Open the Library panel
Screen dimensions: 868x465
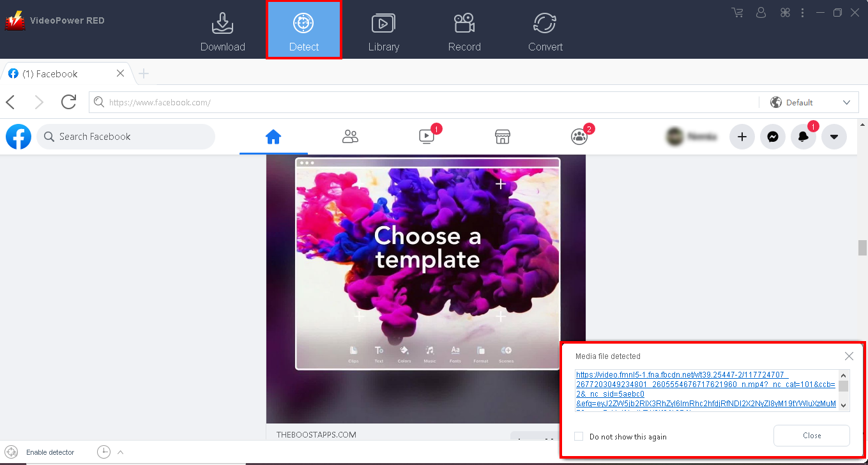[384, 29]
